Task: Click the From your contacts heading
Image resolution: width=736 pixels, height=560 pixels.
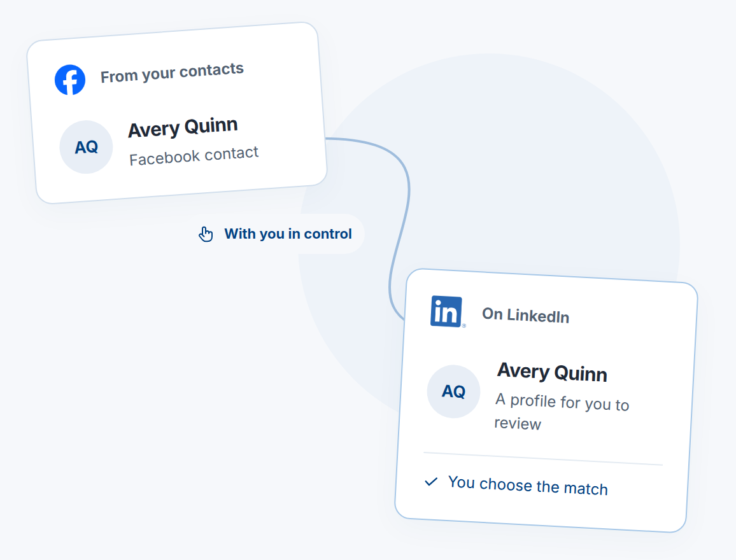Action: [172, 73]
